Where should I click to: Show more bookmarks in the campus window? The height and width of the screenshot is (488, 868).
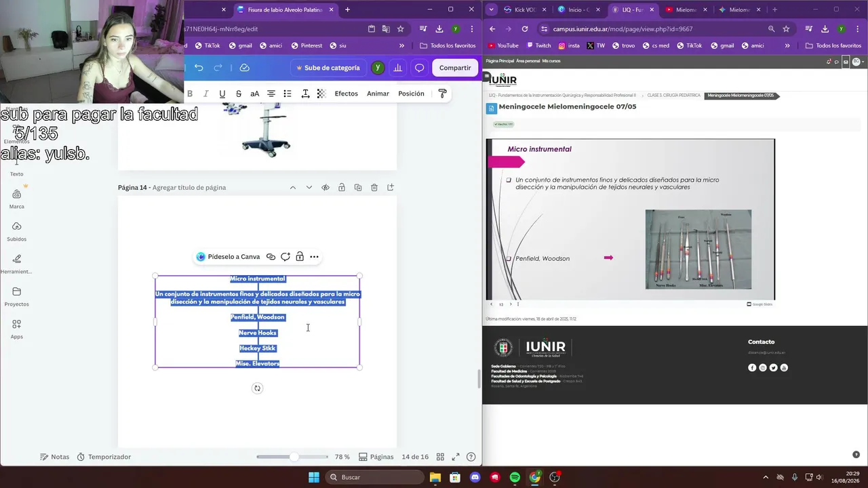click(787, 46)
